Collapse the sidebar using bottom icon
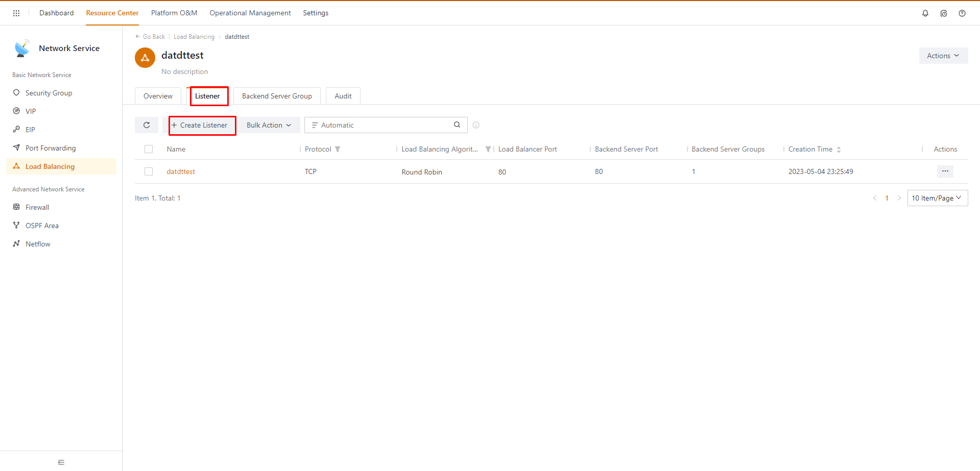 coord(61,462)
